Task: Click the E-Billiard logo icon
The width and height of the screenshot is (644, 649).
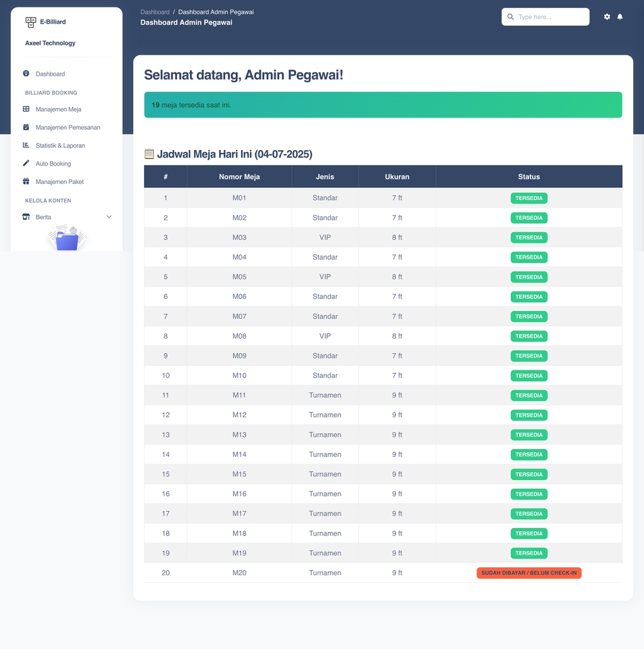Action: (30, 22)
